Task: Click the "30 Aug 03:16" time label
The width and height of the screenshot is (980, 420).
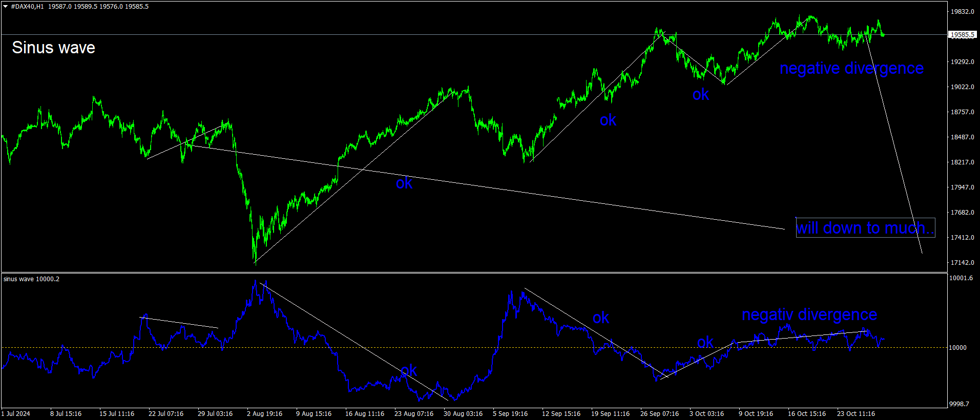Action: (x=463, y=414)
